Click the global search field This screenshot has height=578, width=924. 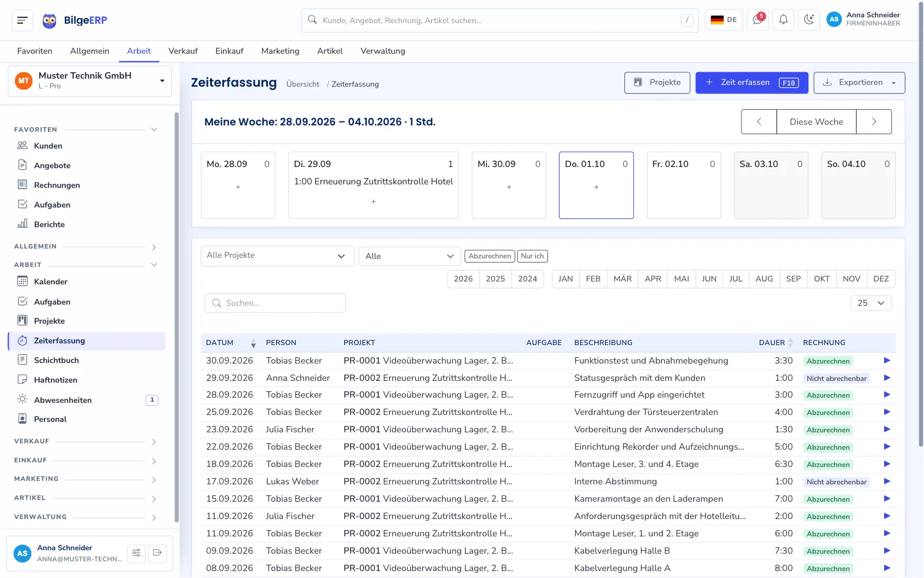[x=500, y=20]
